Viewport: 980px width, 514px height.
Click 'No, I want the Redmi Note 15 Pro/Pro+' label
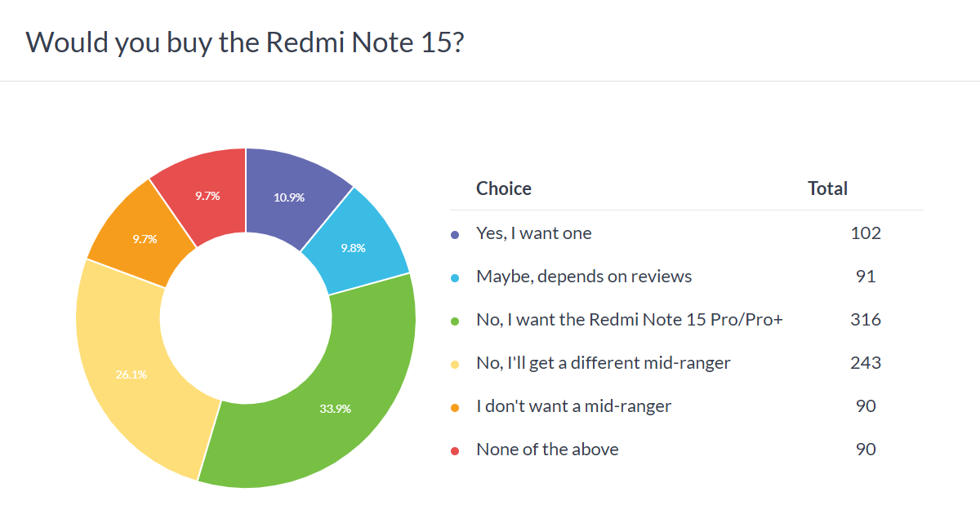pyautogui.click(x=630, y=320)
